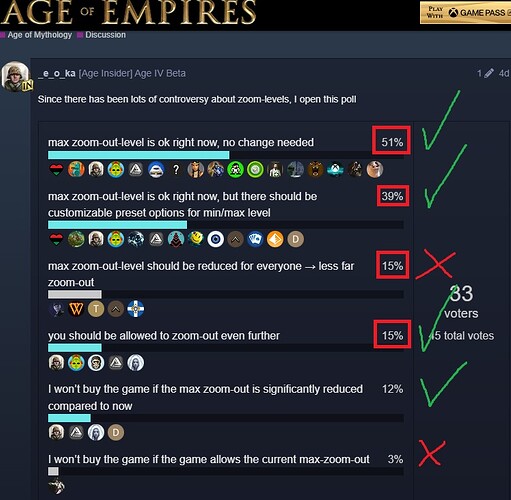Click the blue eye-circle voter avatar

point(215,239)
